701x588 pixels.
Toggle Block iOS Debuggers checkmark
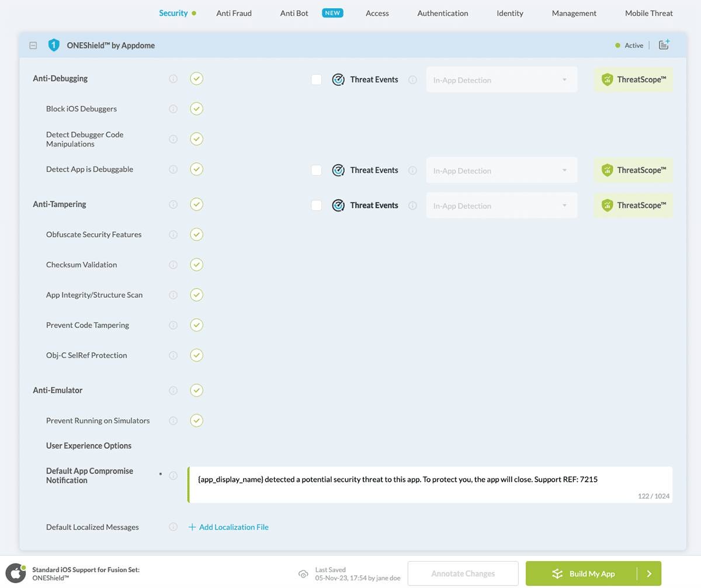[x=196, y=109]
